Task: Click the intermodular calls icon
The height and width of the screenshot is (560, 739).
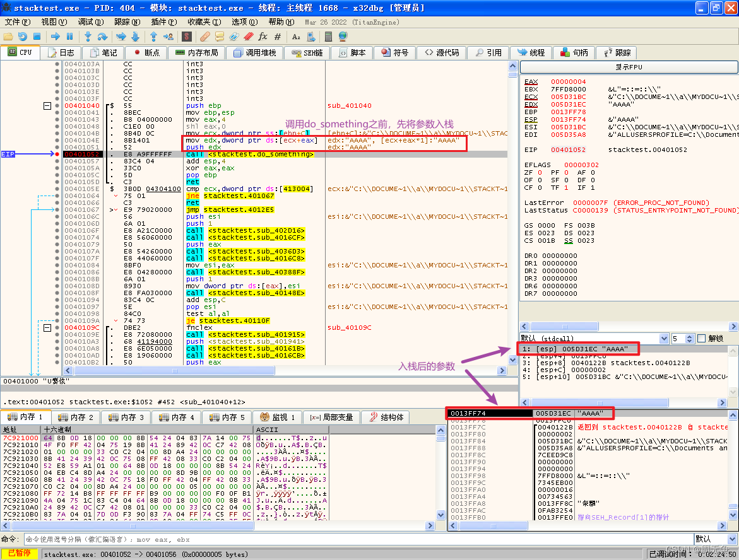Action: pos(310,37)
